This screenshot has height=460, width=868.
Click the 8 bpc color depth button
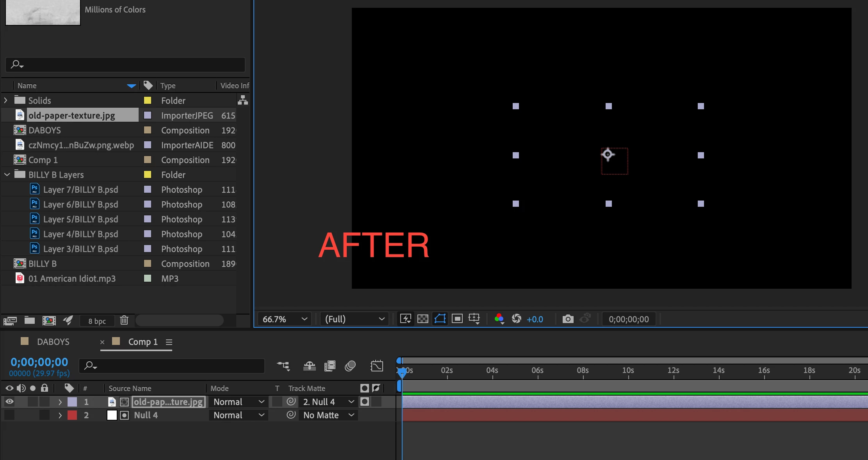coord(97,321)
